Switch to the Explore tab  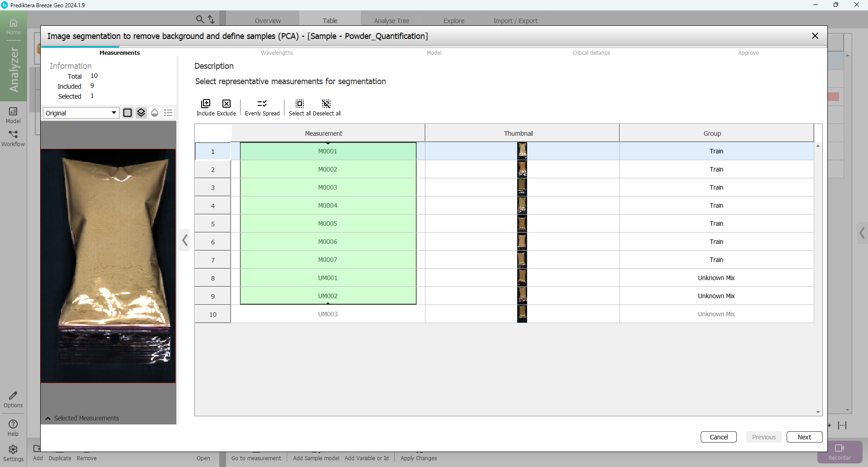(x=453, y=21)
